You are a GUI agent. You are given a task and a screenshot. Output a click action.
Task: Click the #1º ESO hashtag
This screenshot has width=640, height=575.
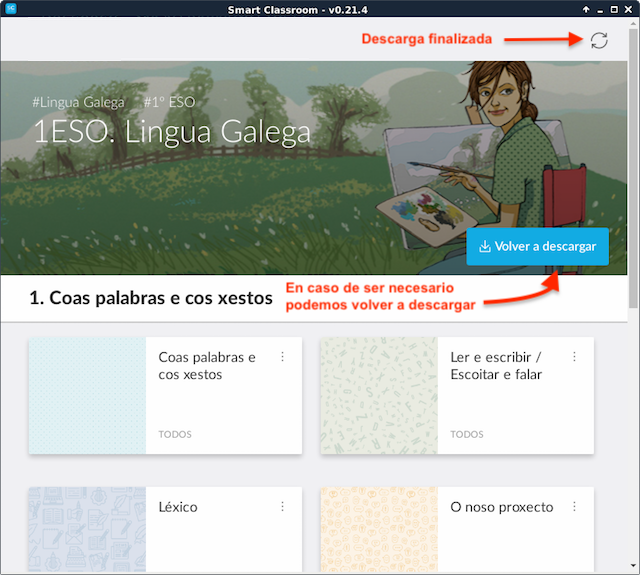click(x=169, y=102)
